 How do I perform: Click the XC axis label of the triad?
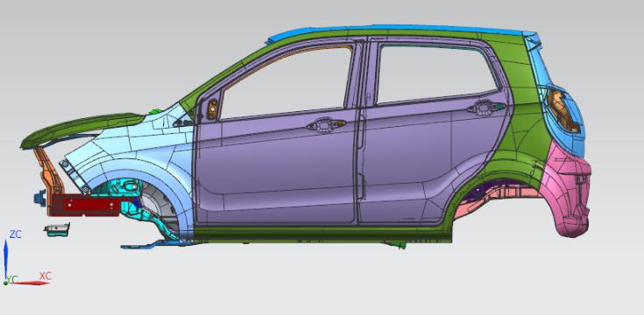pos(46,276)
